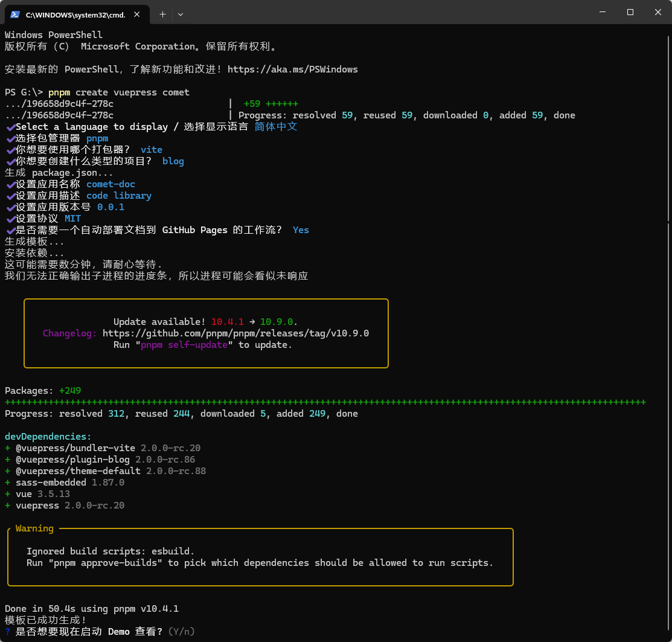The width and height of the screenshot is (672, 642).
Task: Click the 'Ignored build scripts: esbuild.' text
Action: (110, 551)
